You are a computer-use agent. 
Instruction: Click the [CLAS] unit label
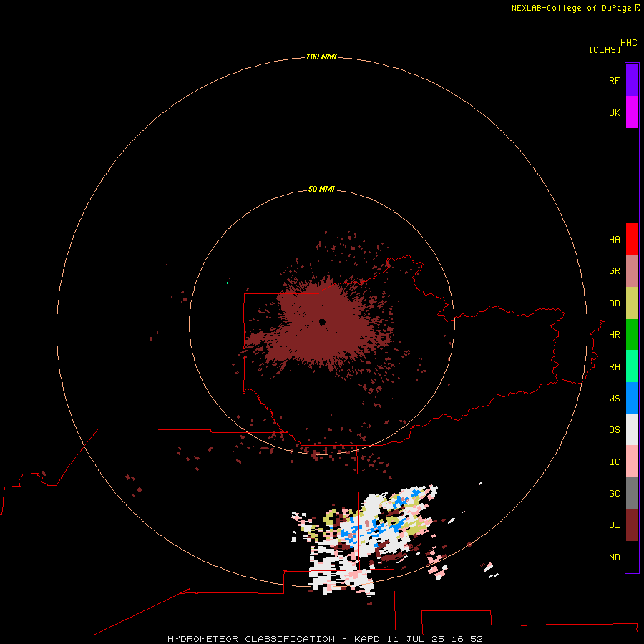click(604, 49)
